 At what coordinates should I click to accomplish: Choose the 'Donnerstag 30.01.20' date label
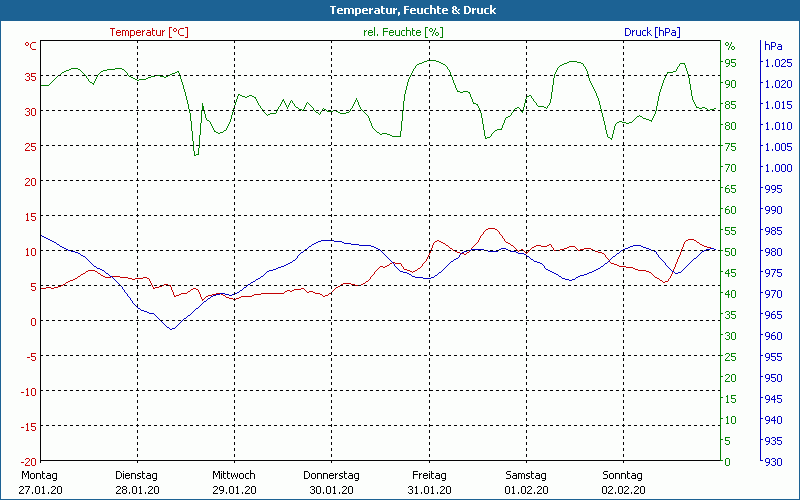(331, 482)
